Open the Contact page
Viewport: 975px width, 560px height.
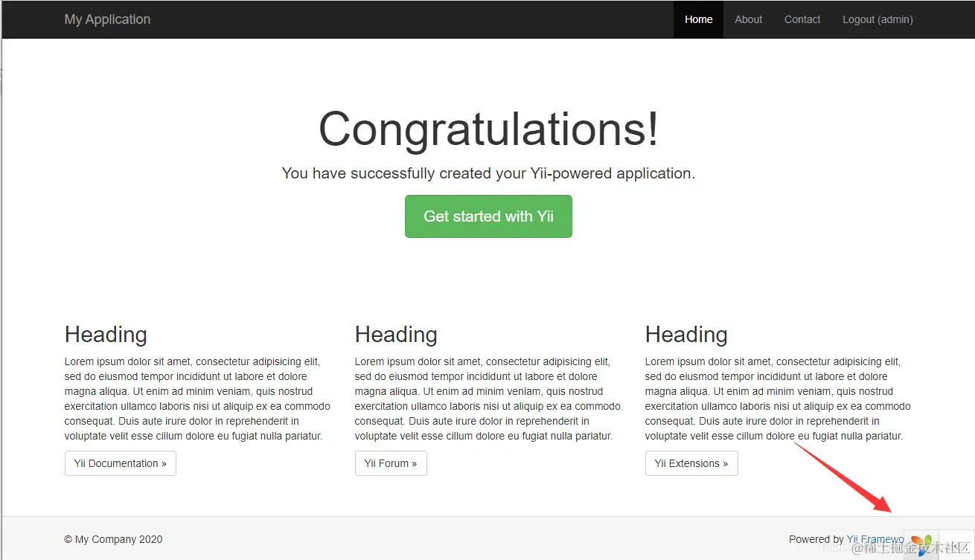[802, 19]
